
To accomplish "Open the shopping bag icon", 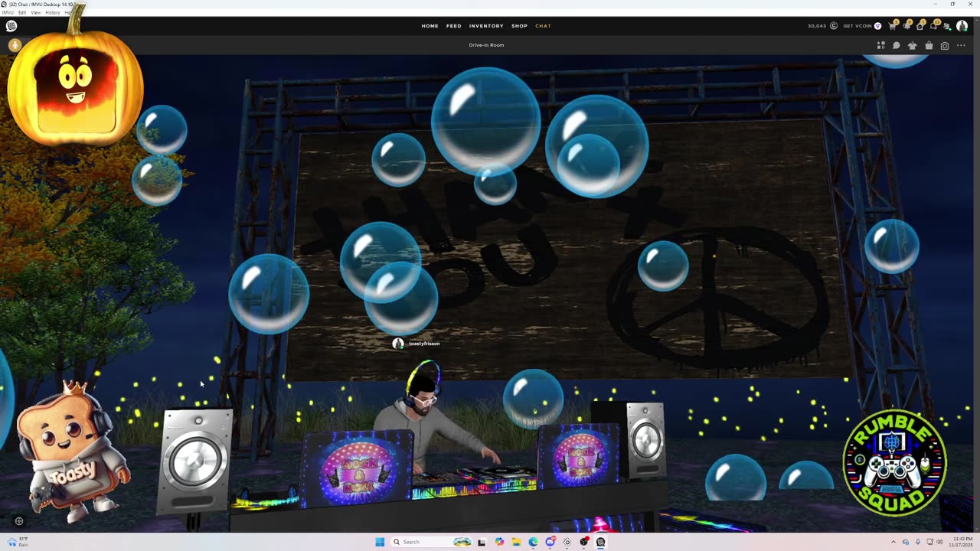I will pyautogui.click(x=929, y=46).
